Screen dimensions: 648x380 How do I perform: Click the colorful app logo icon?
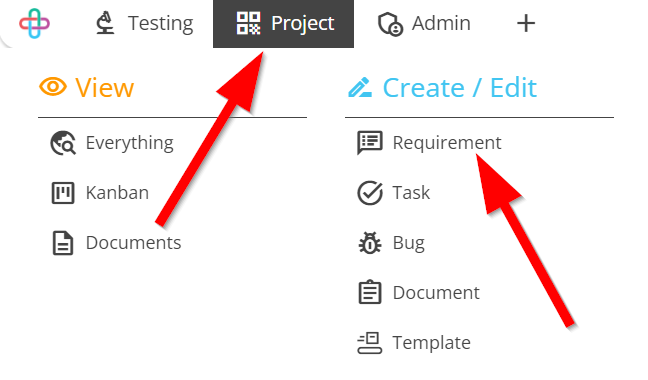[x=34, y=23]
